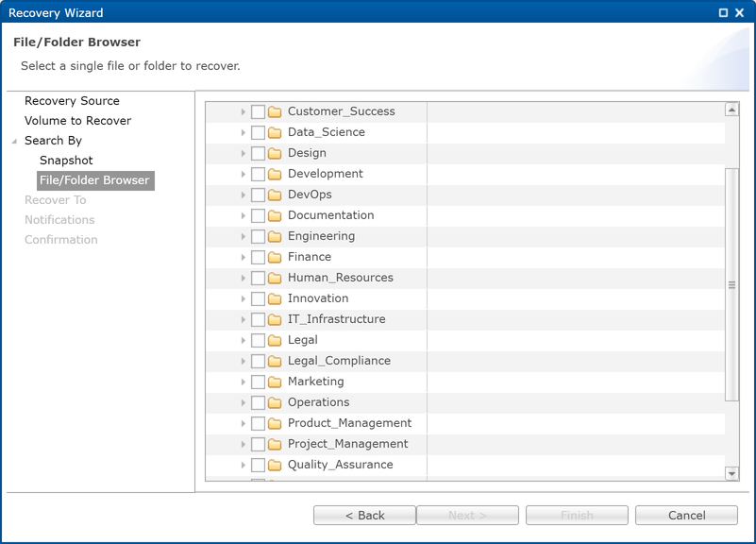Expand the Engineering folder node
Viewport: 756px width, 544px height.
click(243, 236)
